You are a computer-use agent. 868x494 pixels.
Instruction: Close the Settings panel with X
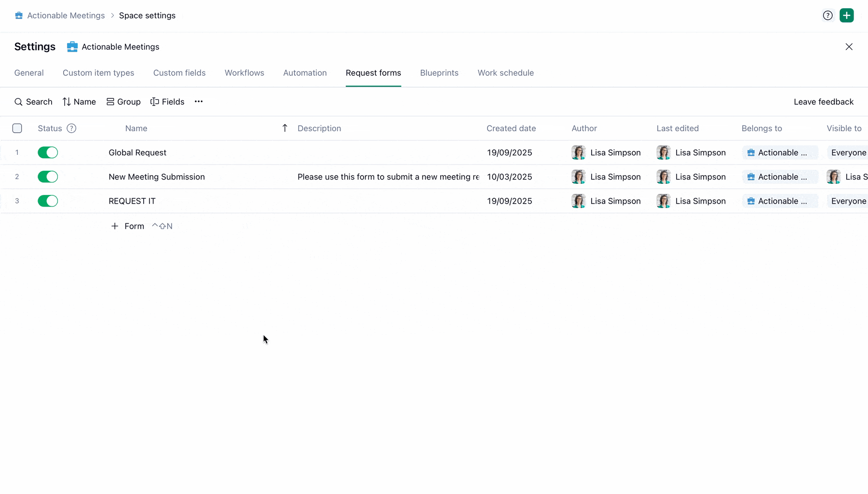click(849, 47)
